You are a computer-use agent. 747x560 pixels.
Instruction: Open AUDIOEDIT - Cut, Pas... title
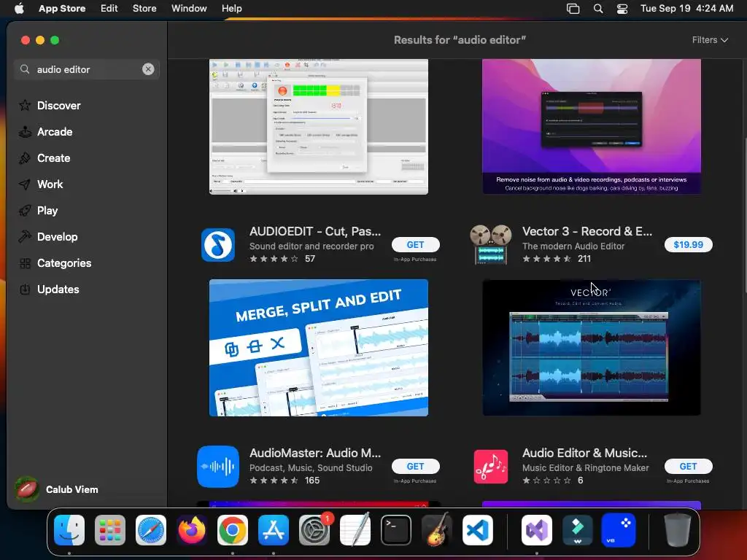coord(315,231)
